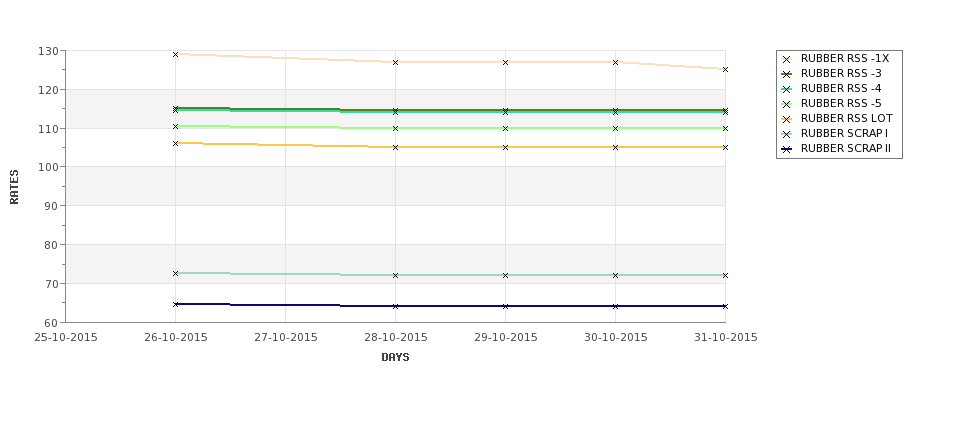Click the RUBBER RSS -3 legend marker

(x=787, y=74)
